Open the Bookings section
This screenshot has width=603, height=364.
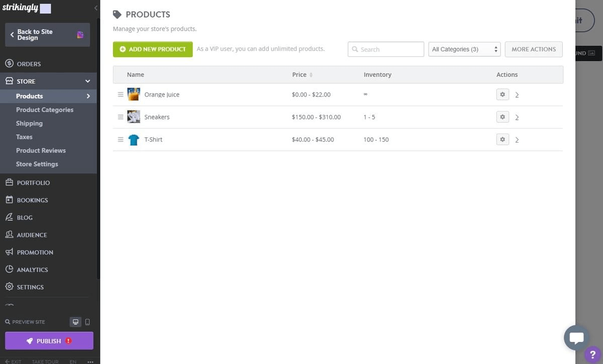[32, 200]
